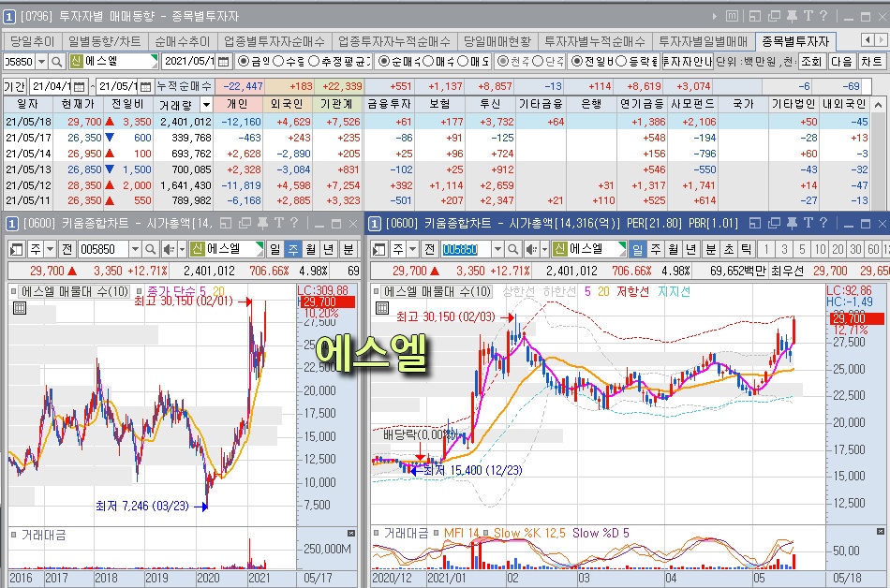Select the 천주 radio button
Viewport: 890px width, 588px height.
[502, 61]
